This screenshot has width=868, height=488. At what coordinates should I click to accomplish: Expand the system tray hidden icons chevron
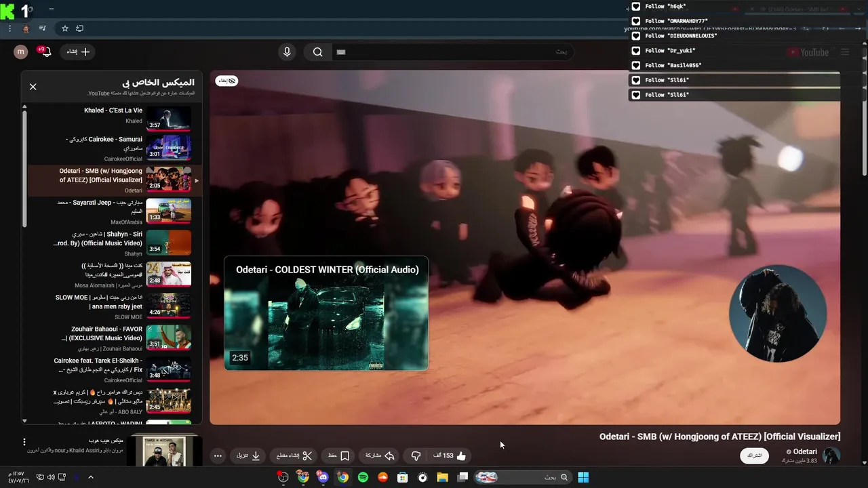point(91,477)
